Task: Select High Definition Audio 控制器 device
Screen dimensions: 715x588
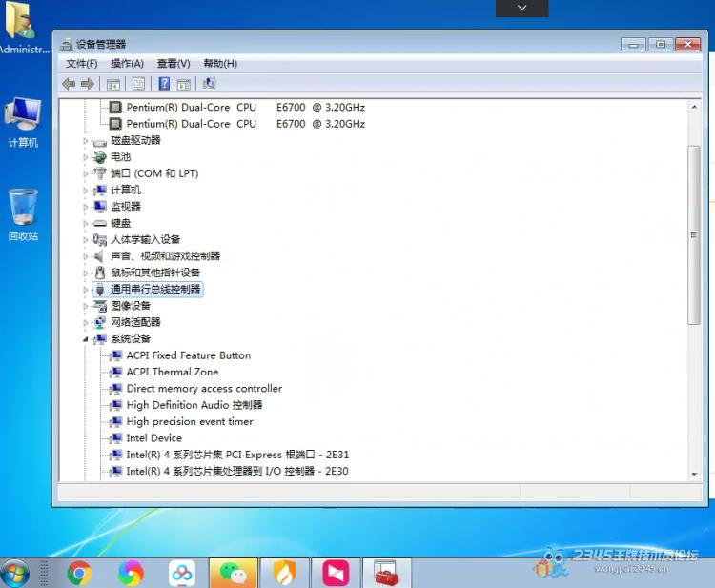Action: point(194,405)
